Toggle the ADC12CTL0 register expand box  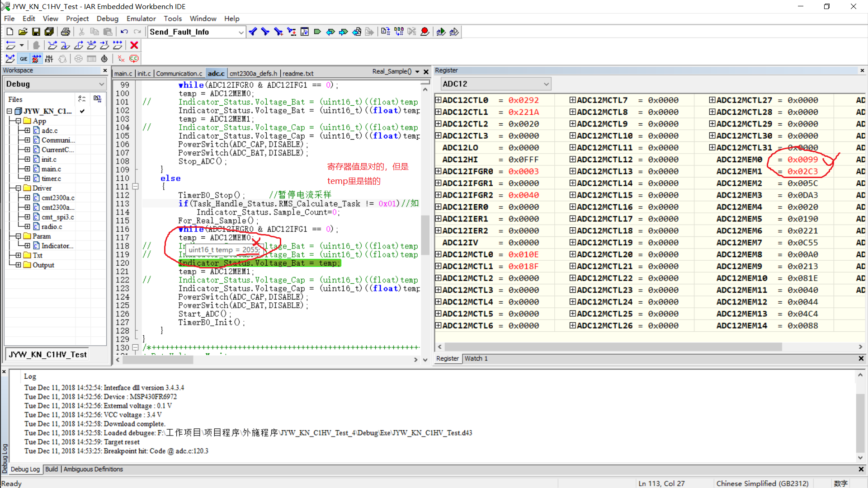tap(438, 100)
